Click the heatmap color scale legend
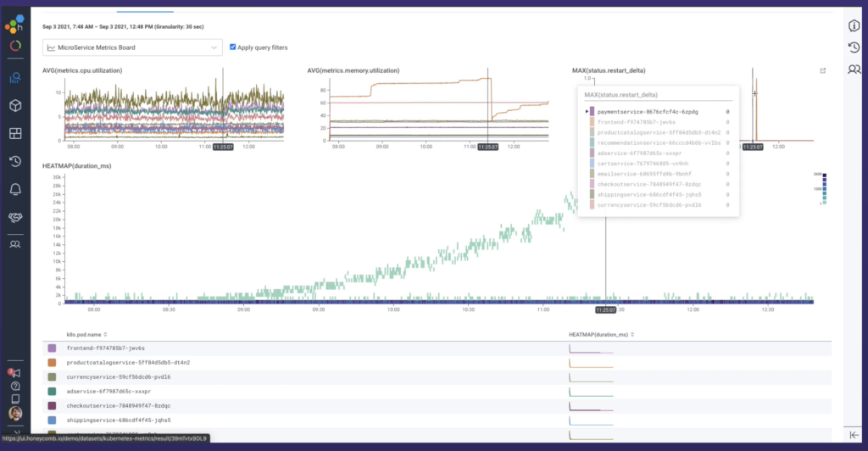Image resolution: width=868 pixels, height=451 pixels. pos(821,189)
